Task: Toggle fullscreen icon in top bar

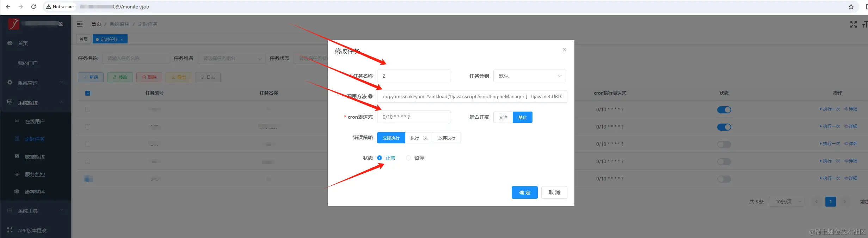Action: coord(853,24)
